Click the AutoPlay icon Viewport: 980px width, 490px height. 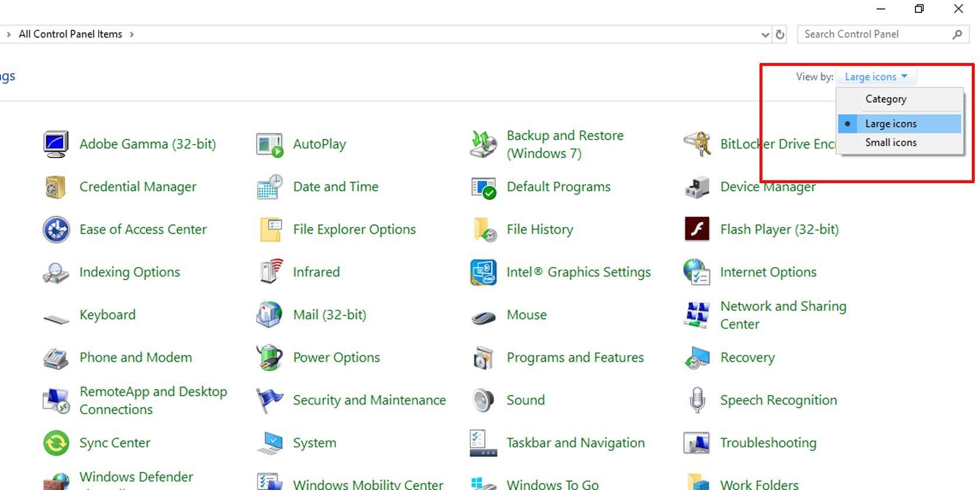pyautogui.click(x=269, y=144)
